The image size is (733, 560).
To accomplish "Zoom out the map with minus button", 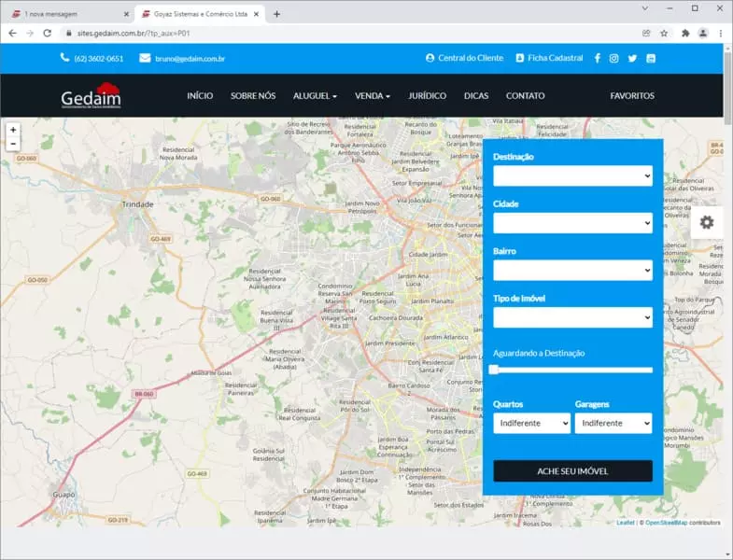I will (13, 144).
